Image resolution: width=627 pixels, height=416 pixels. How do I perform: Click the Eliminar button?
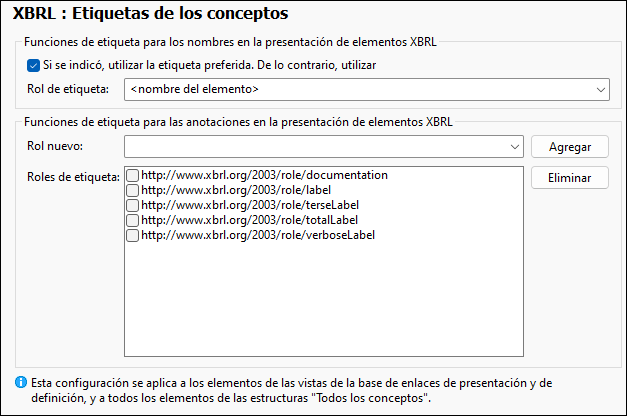[570, 178]
